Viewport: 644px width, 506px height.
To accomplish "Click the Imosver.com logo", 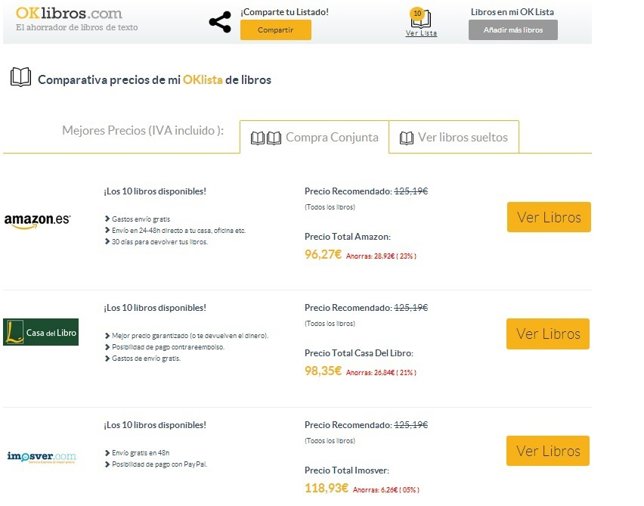I will (x=41, y=456).
